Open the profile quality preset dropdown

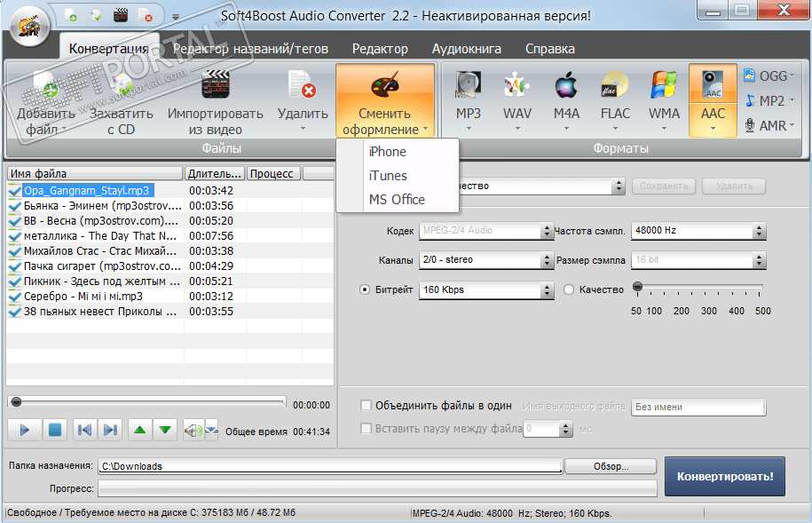619,186
